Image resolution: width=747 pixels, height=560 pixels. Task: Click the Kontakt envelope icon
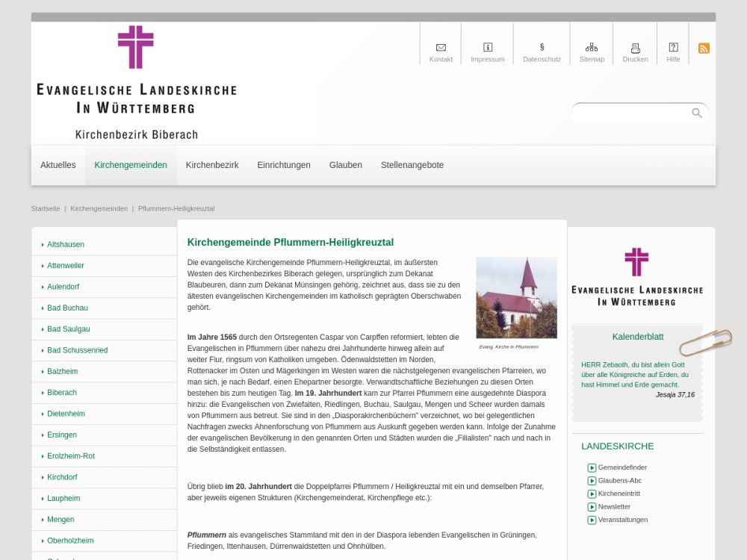441,48
